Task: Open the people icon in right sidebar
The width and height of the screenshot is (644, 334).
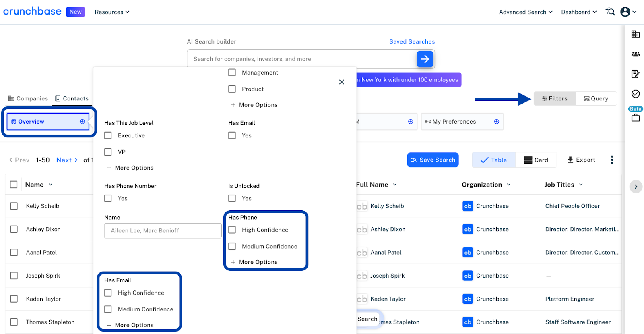Action: point(636,54)
